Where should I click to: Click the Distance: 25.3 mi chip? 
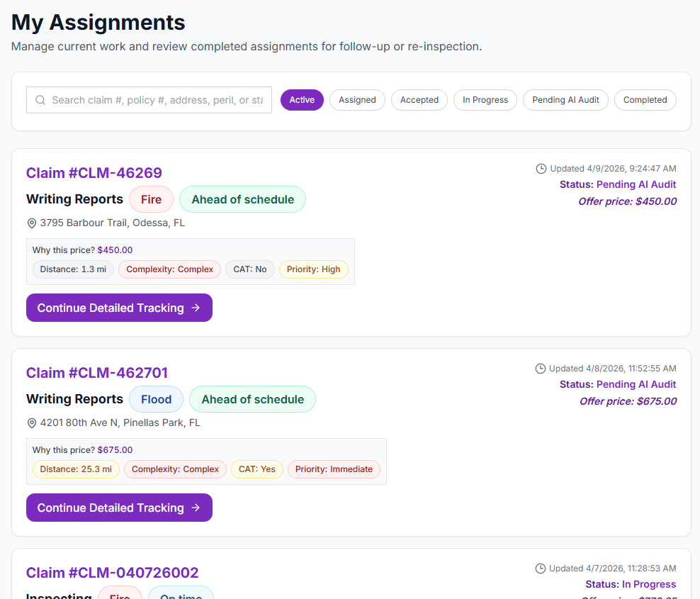coord(76,469)
